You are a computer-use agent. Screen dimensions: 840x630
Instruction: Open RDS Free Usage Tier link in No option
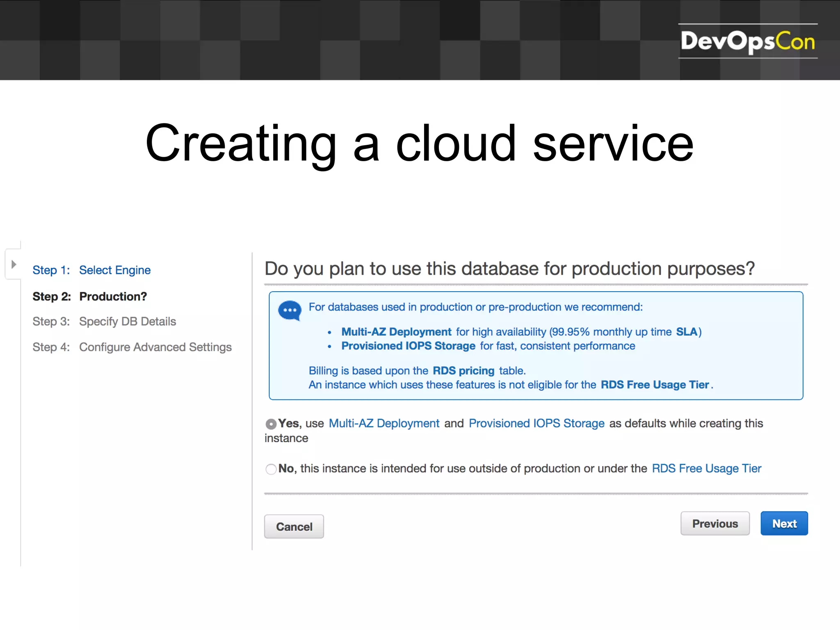(x=706, y=468)
